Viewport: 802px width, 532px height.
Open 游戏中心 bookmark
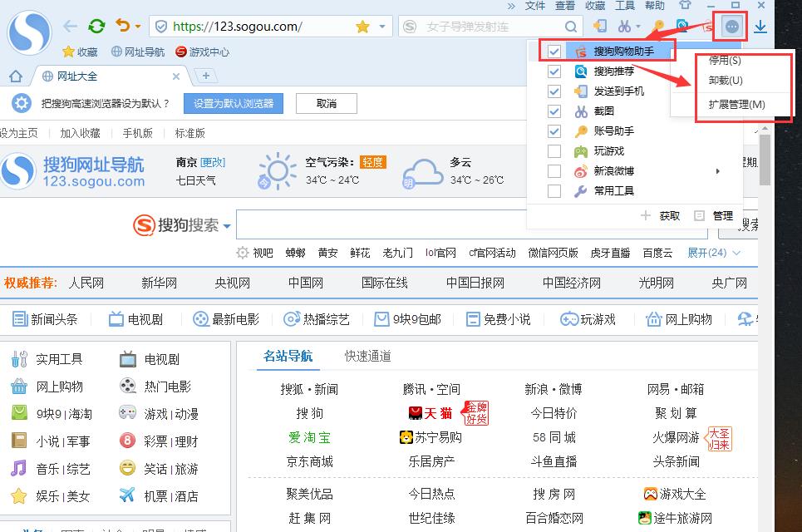coord(203,52)
